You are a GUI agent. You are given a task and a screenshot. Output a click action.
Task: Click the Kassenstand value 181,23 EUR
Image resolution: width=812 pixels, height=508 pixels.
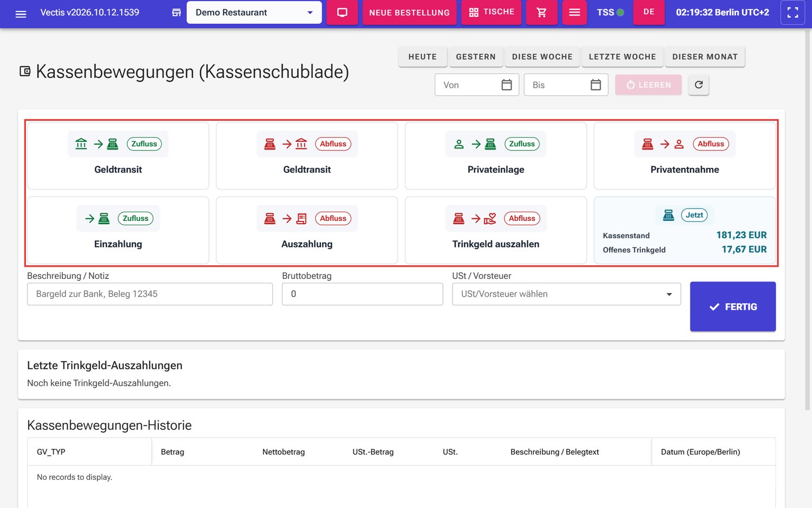tap(742, 235)
